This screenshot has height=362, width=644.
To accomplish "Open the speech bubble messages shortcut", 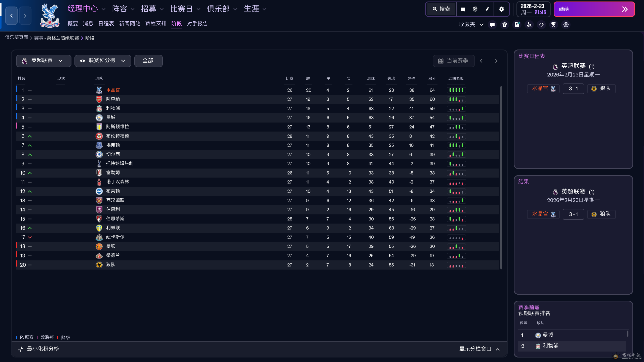I will (x=492, y=25).
